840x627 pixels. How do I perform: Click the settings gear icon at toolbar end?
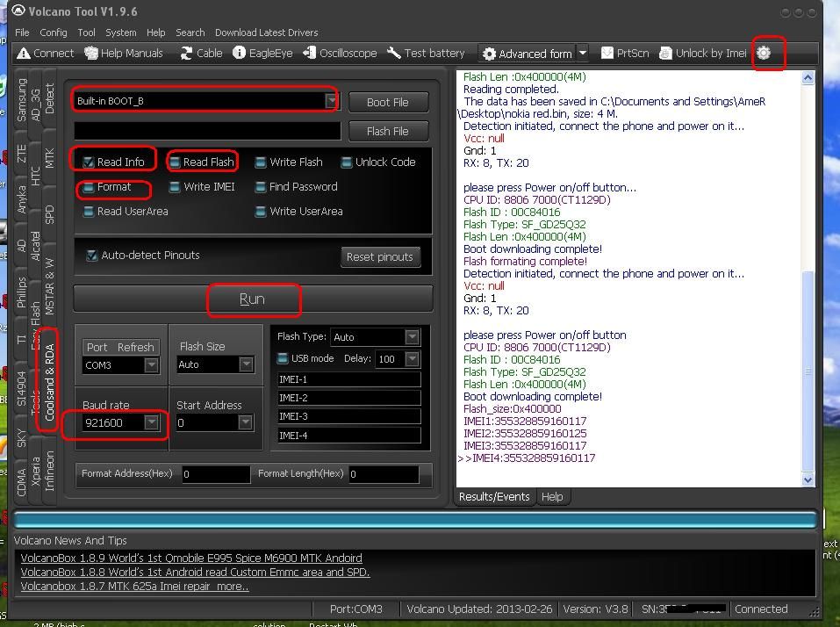pos(764,53)
